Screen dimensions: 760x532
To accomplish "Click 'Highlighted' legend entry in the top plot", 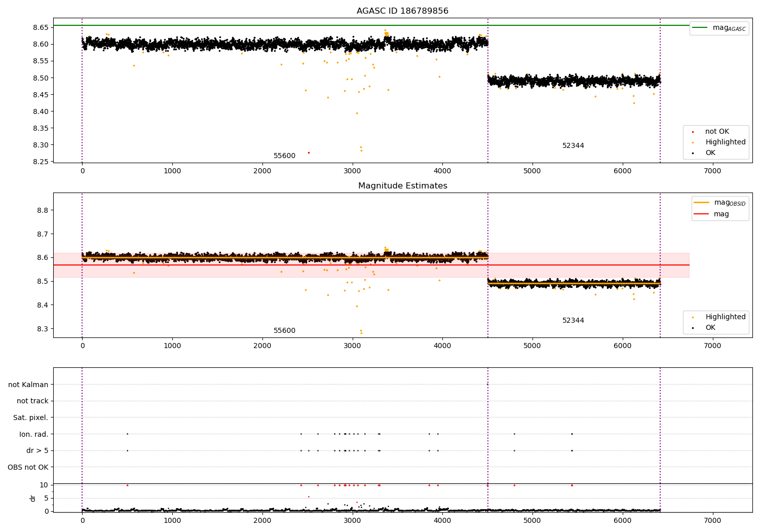I will (726, 142).
